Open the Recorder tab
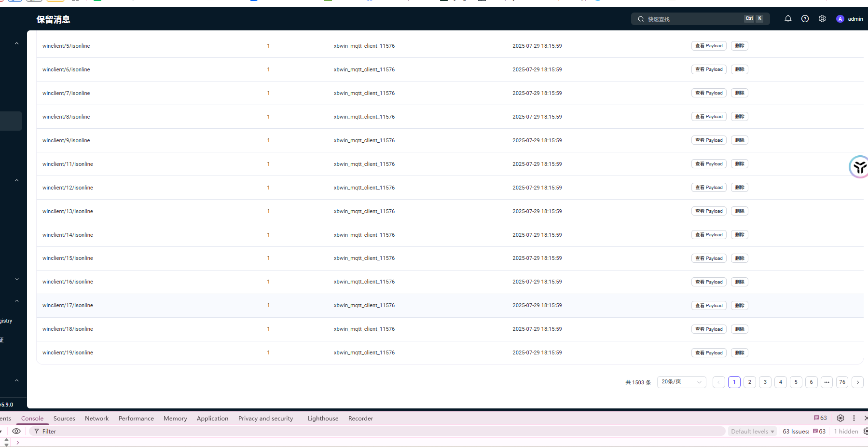Screen dimensions: 868x447 pos(360,419)
